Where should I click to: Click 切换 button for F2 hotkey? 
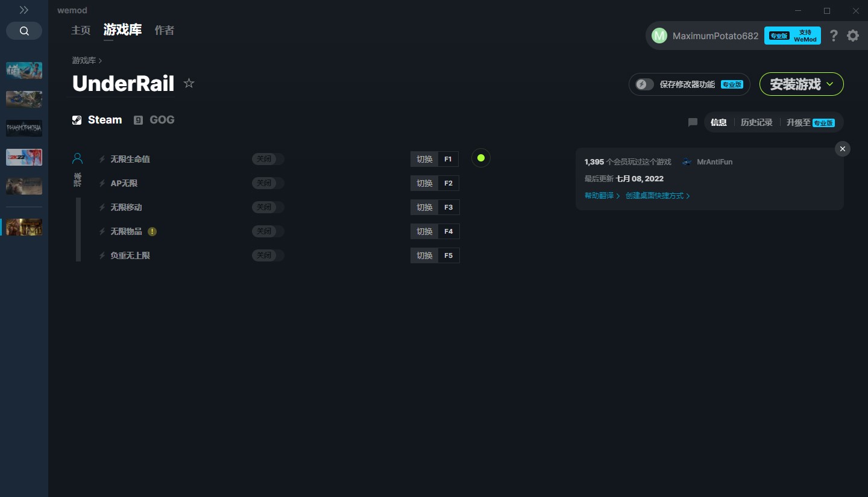(424, 183)
